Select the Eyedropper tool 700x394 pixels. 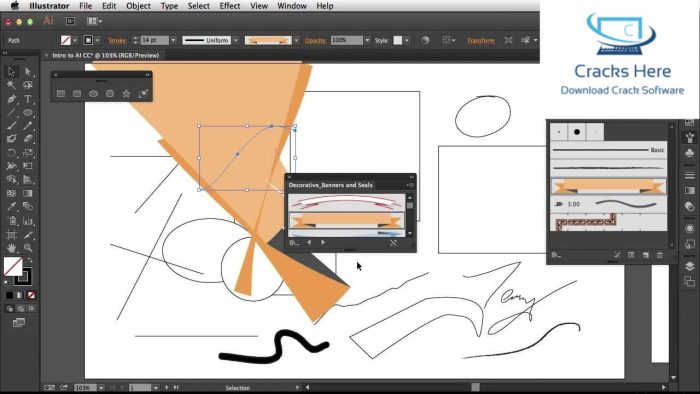point(12,207)
